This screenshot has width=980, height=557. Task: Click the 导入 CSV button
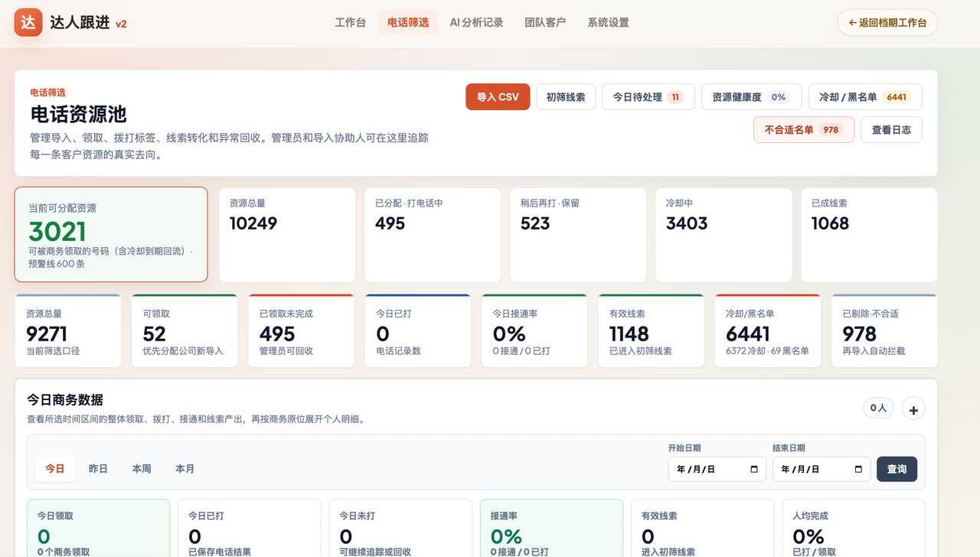click(498, 97)
